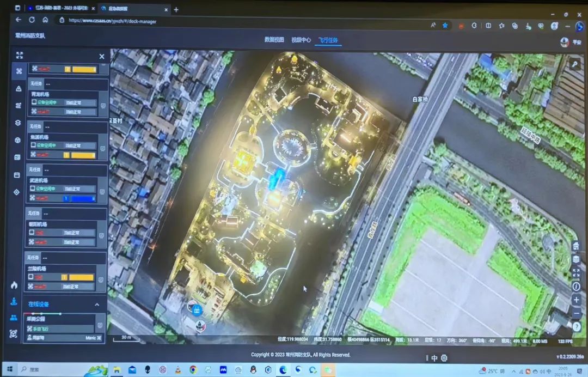Click the map home button on the right
The image size is (588, 377).
[x=576, y=246]
